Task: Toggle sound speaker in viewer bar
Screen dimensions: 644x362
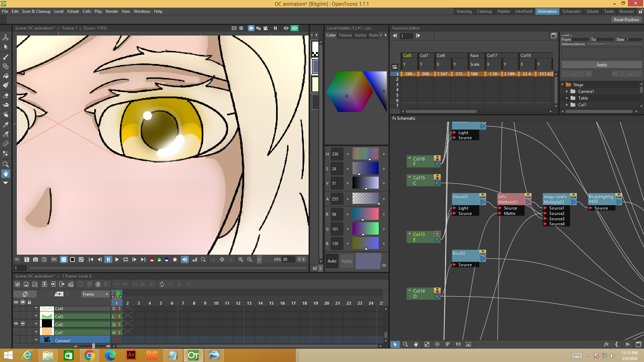Action: click(185, 259)
